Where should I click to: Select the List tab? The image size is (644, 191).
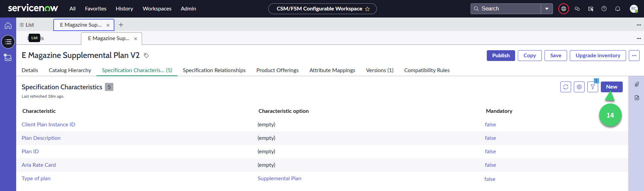27,25
